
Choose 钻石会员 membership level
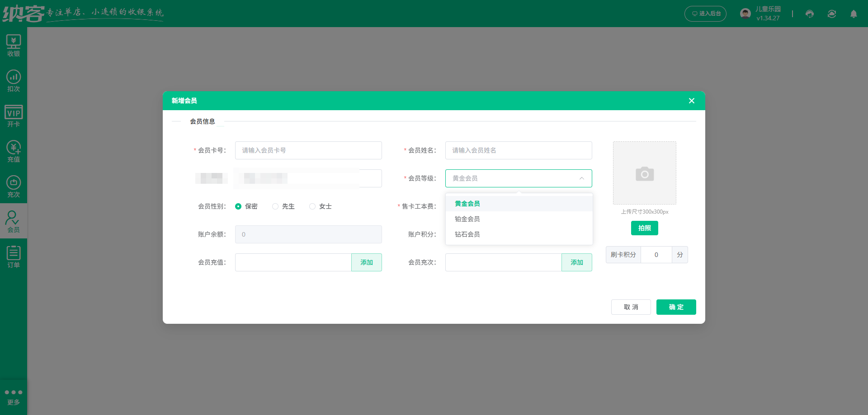pos(467,234)
